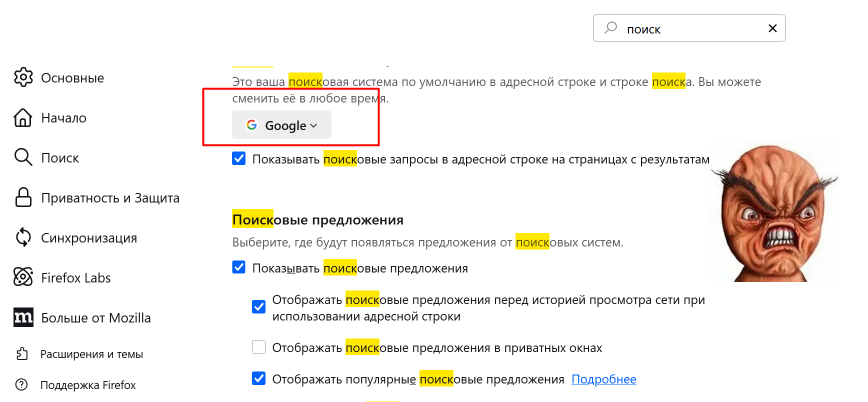Open the Google default search engine dropdown
868x402 pixels.
(281, 125)
